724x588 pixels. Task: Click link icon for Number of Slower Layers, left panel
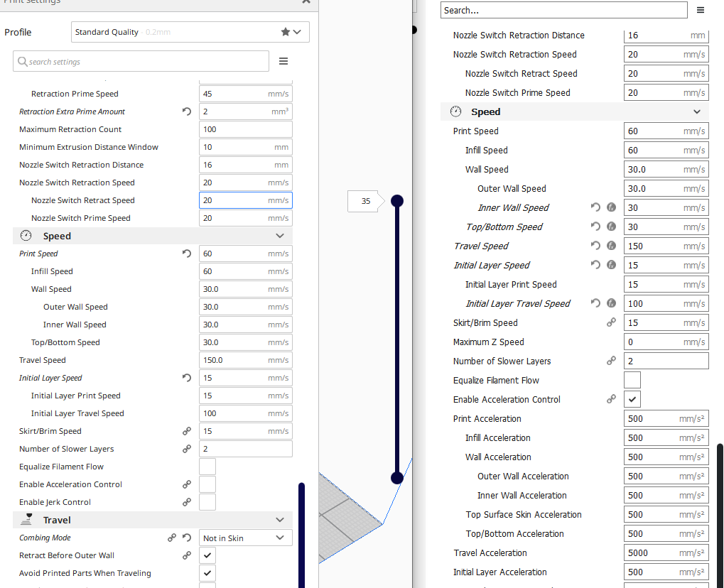pos(187,449)
